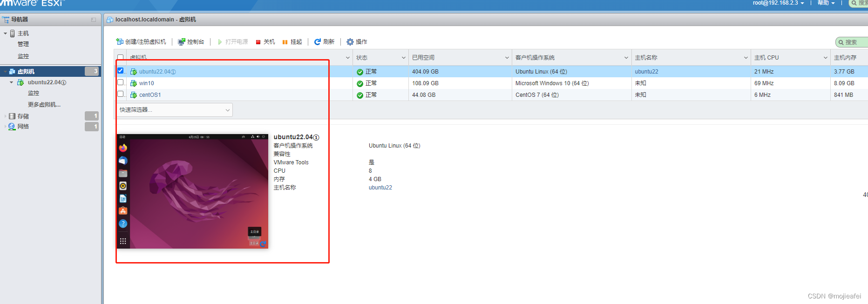This screenshot has width=868, height=304.
Task: Check the win10 row checkbox
Action: (121, 82)
